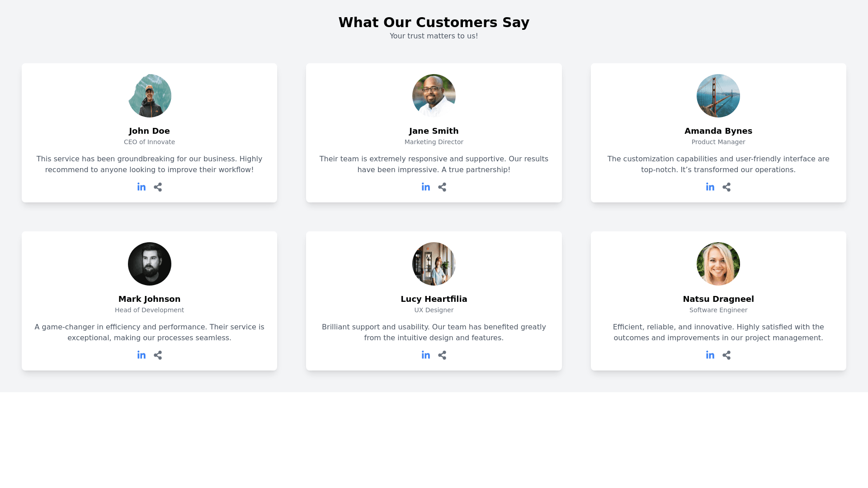Click the 'What Our Customers Say' heading

pos(434,22)
